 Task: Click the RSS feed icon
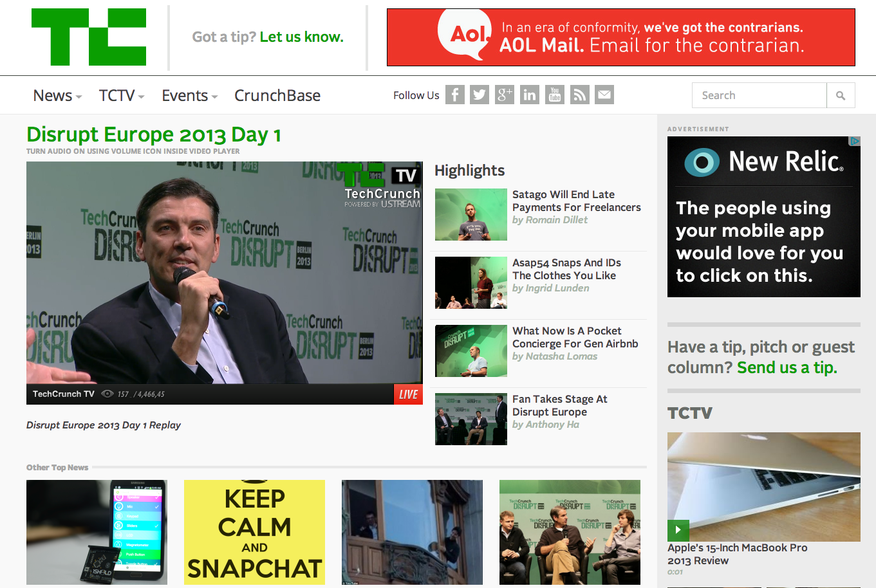pos(580,95)
